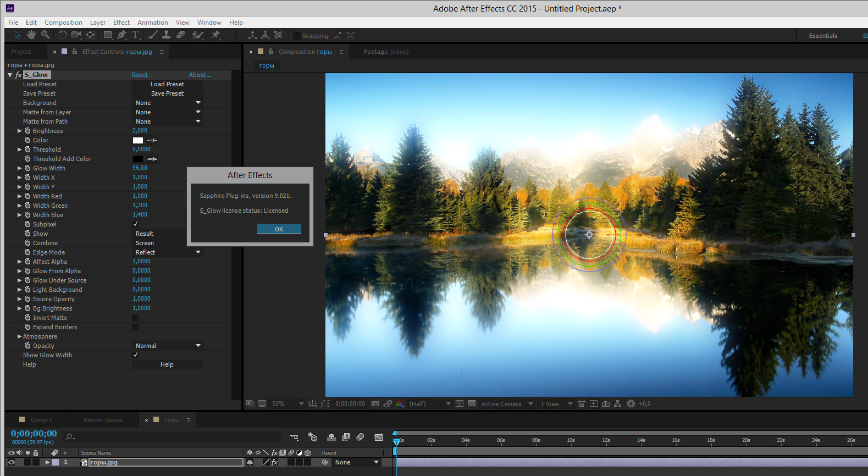This screenshot has width=868, height=476.
Task: Expand the Atmosphere property group
Action: click(19, 336)
